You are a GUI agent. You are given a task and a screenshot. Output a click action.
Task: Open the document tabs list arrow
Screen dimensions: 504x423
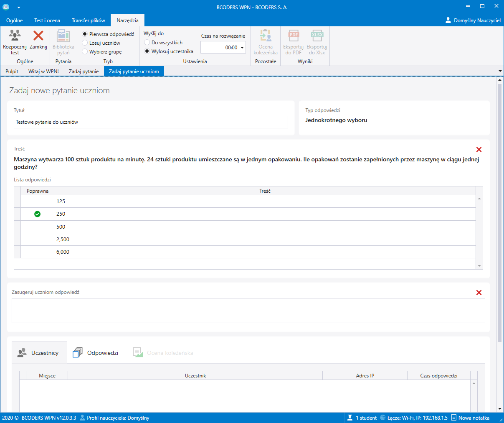pos(500,71)
